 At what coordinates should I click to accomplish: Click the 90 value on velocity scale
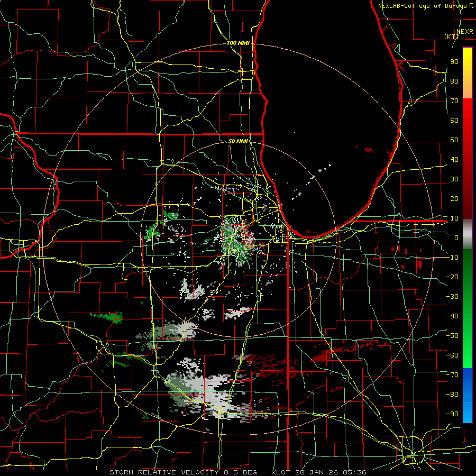pos(454,62)
